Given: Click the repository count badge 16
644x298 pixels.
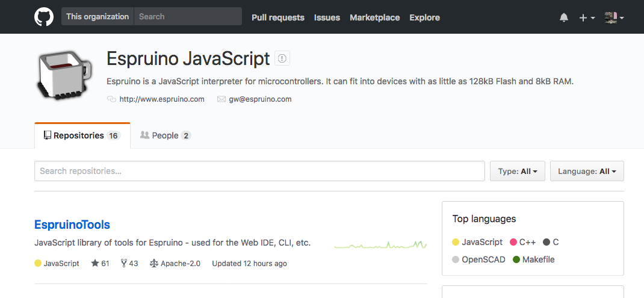Looking at the screenshot, I should (114, 135).
